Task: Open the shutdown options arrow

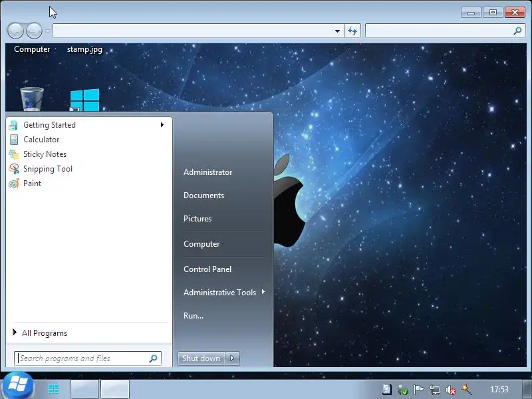Action: tap(232, 358)
